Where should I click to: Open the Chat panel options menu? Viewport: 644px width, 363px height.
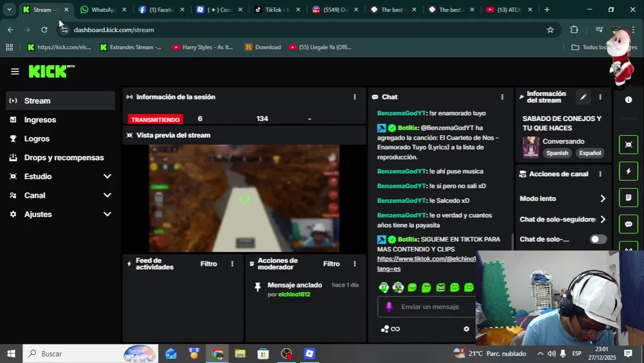click(502, 97)
